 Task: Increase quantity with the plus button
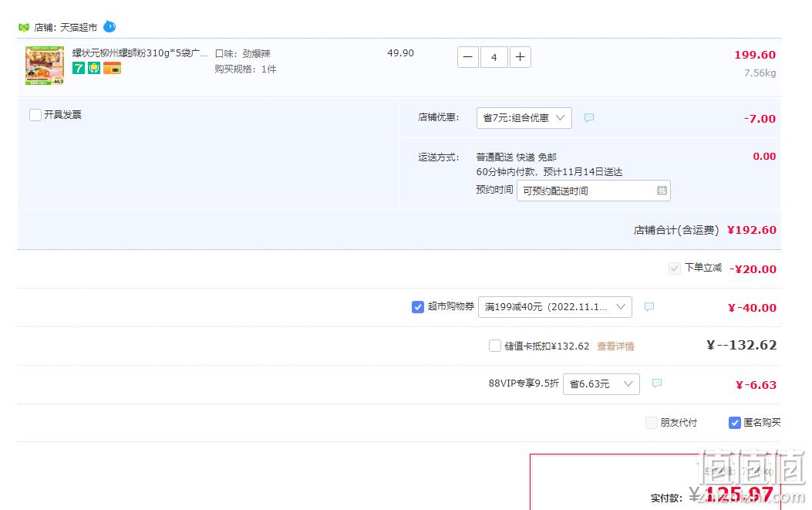click(x=521, y=57)
